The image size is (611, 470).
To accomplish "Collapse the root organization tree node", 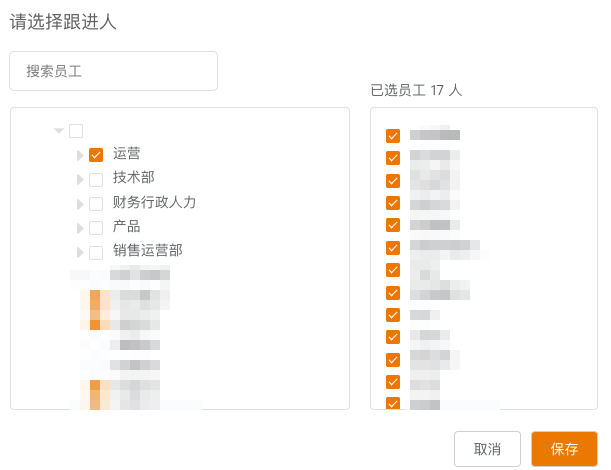I will 59,130.
